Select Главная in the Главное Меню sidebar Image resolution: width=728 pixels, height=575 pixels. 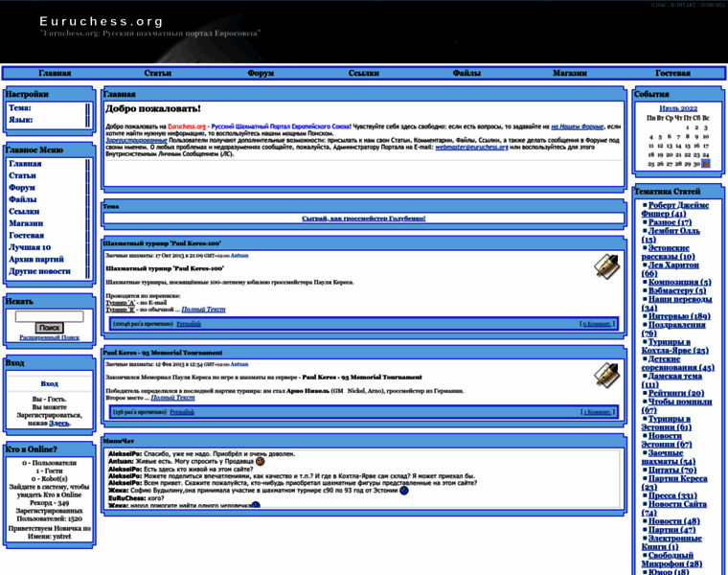25,164
